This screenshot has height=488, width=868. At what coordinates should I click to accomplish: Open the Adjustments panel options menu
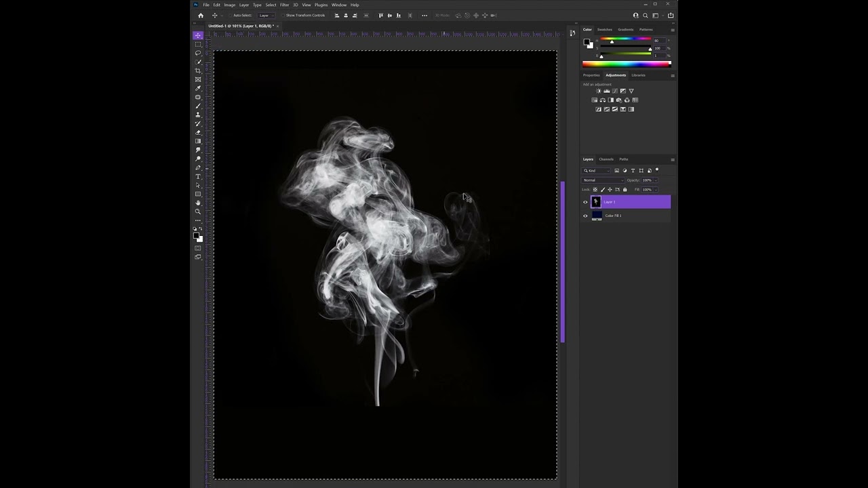click(673, 75)
